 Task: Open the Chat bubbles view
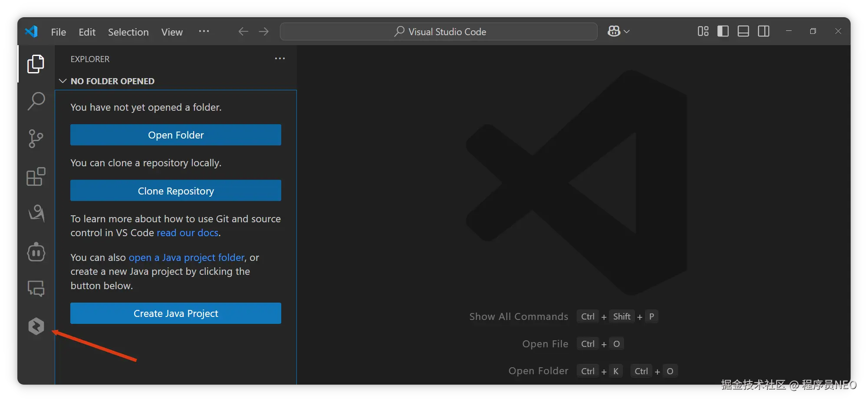tap(36, 288)
